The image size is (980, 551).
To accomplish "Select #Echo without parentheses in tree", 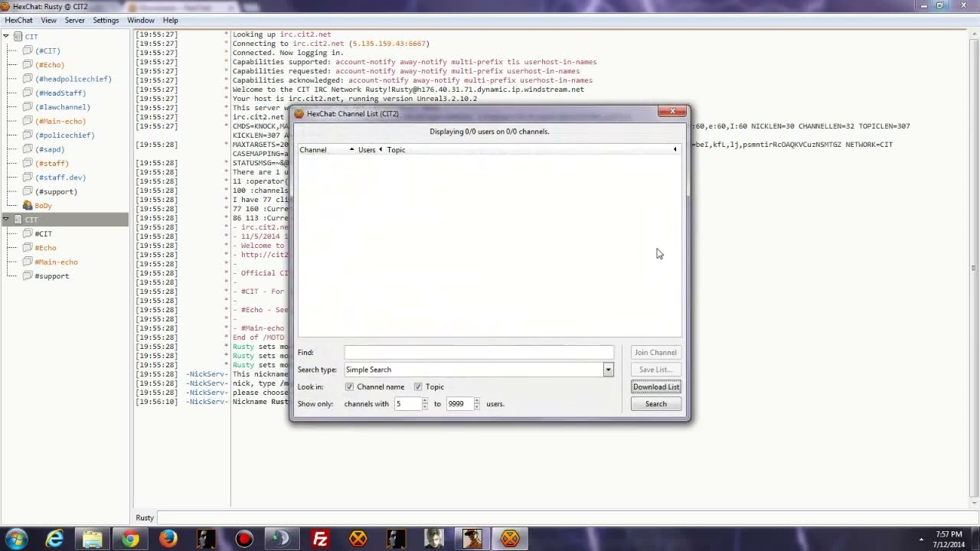I will pos(45,248).
